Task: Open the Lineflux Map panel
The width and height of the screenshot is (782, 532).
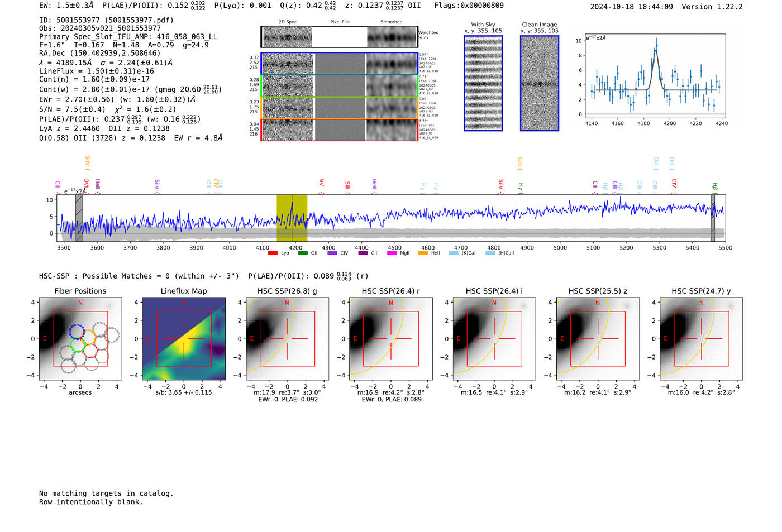Action: 184,338
